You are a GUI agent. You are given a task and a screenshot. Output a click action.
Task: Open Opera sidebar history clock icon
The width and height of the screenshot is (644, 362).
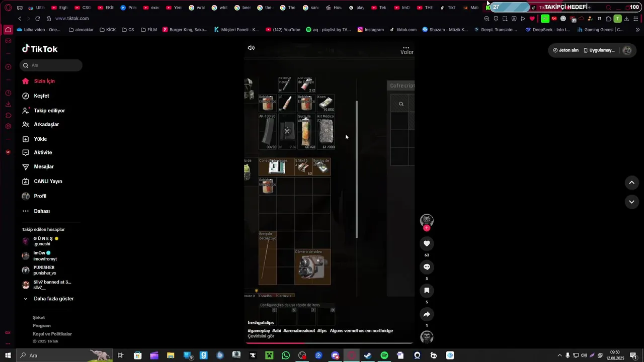pos(8,93)
